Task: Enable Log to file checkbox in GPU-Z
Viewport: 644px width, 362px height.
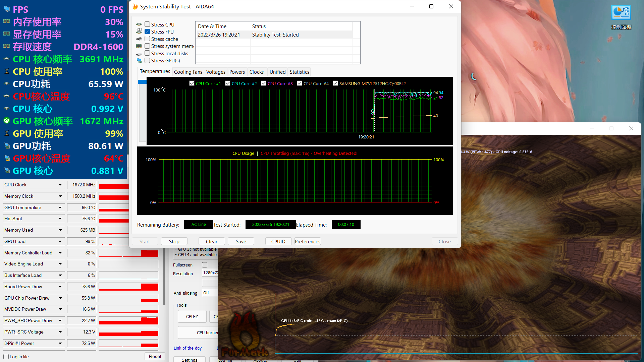Action: coord(6,357)
